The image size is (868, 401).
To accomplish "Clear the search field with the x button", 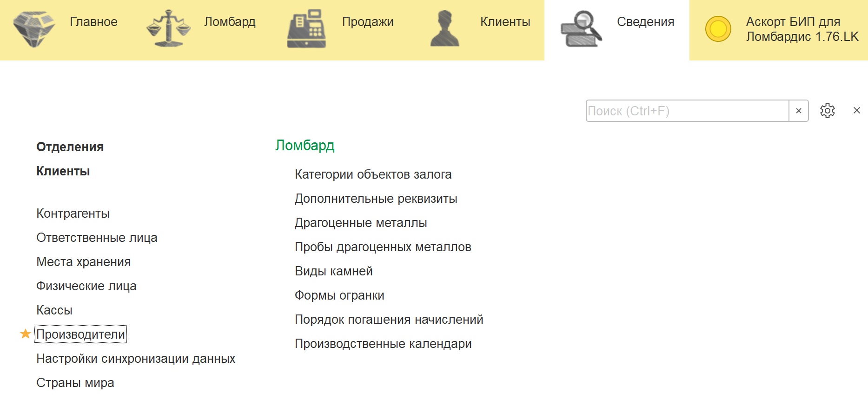I will pos(799,111).
